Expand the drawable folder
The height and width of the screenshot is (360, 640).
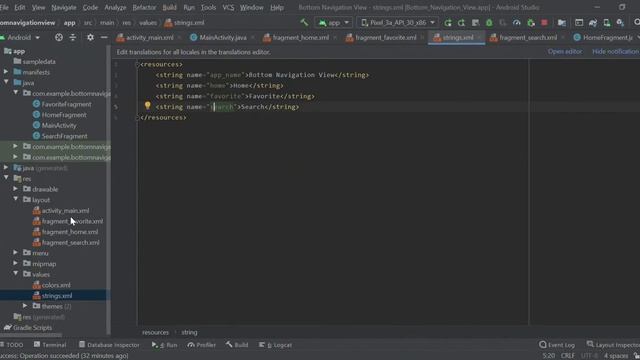click(16, 189)
